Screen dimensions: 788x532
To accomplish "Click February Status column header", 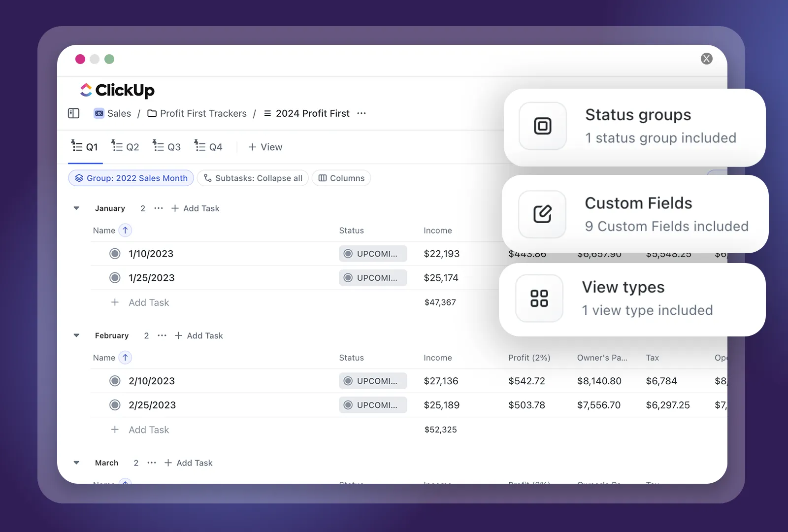I will [351, 358].
